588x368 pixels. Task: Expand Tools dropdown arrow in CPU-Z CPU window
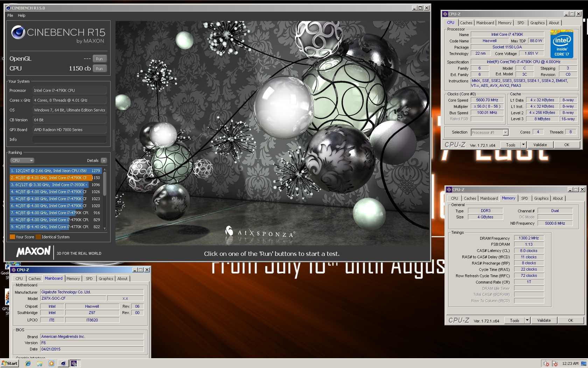[523, 145]
